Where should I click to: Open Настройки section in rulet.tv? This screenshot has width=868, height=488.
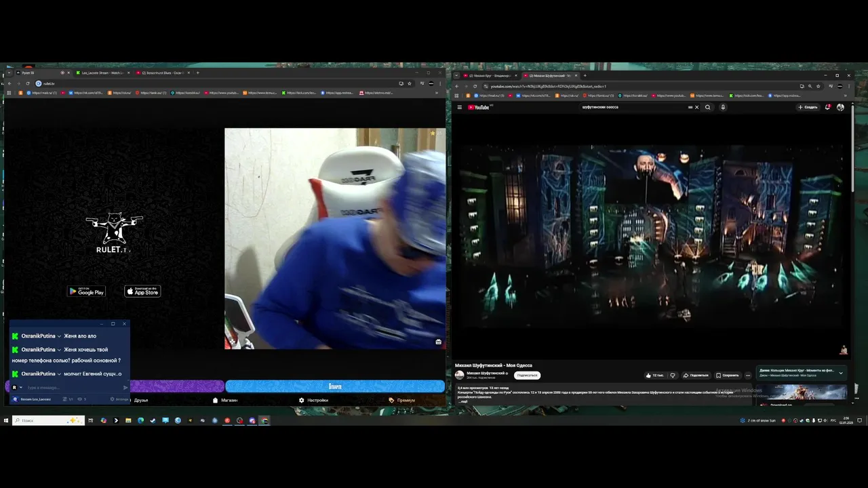pos(313,401)
